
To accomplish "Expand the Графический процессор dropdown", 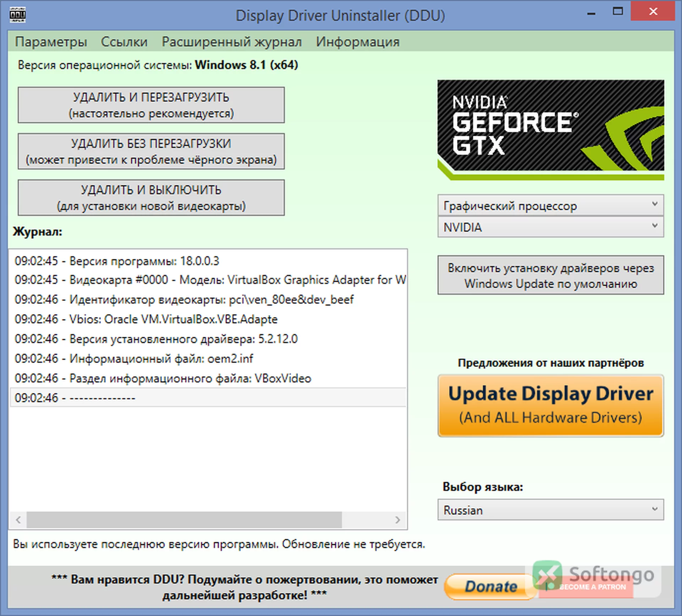I will click(x=551, y=205).
